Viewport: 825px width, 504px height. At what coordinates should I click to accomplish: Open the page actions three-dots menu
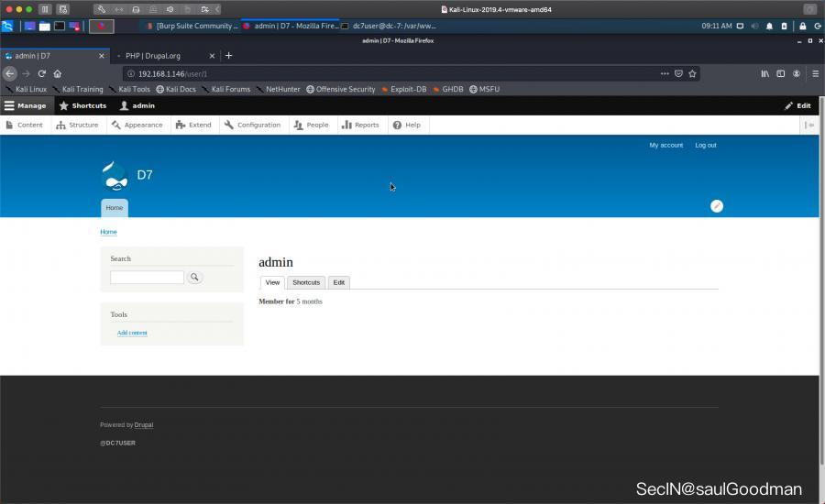tap(664, 73)
